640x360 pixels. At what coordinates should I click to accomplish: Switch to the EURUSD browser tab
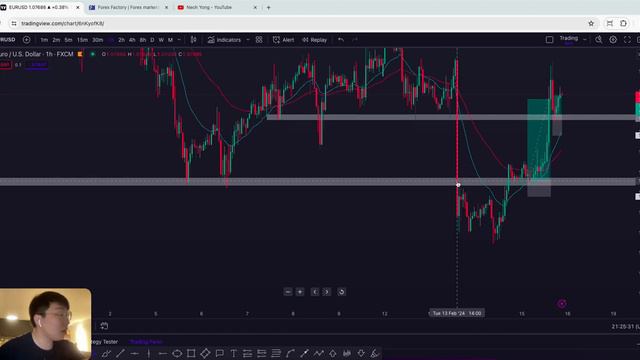[x=39, y=7]
